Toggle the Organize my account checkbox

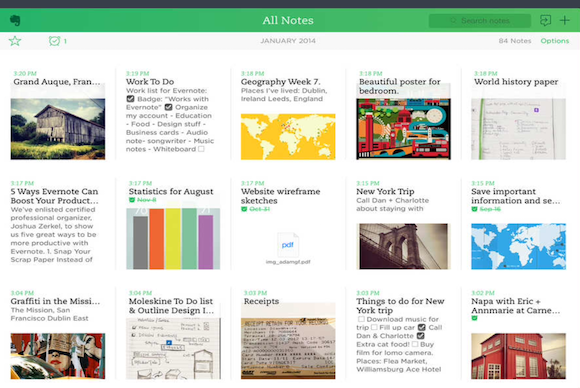point(168,107)
